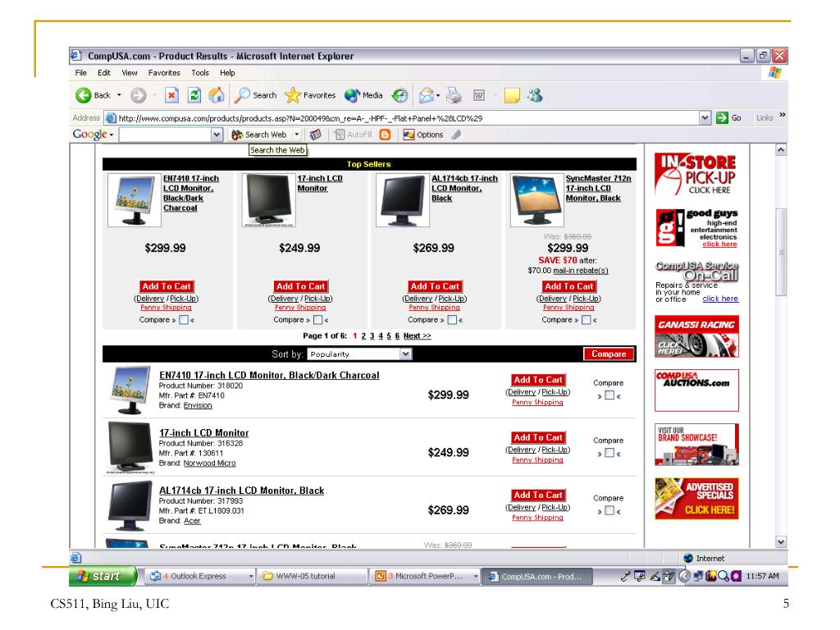Click the yellow Discuss note icon
This screenshot has height=630, width=840.
(x=512, y=95)
